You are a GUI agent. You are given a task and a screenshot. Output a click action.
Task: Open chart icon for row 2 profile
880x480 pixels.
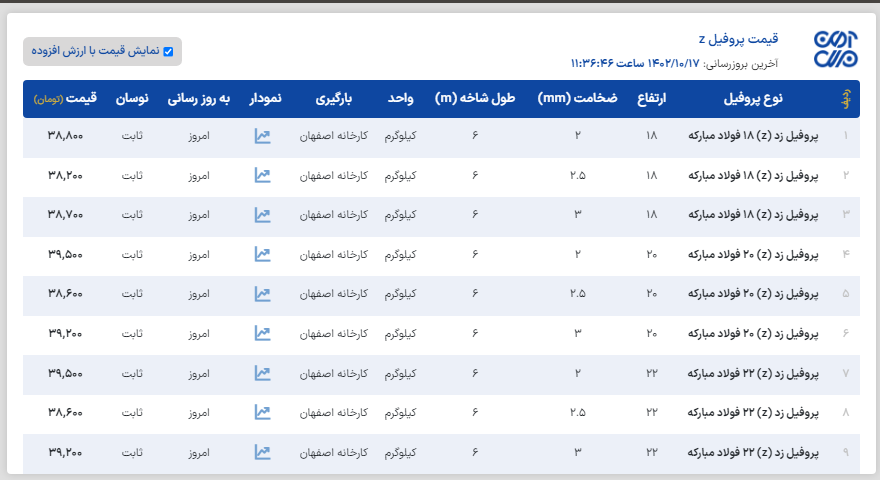tap(262, 175)
